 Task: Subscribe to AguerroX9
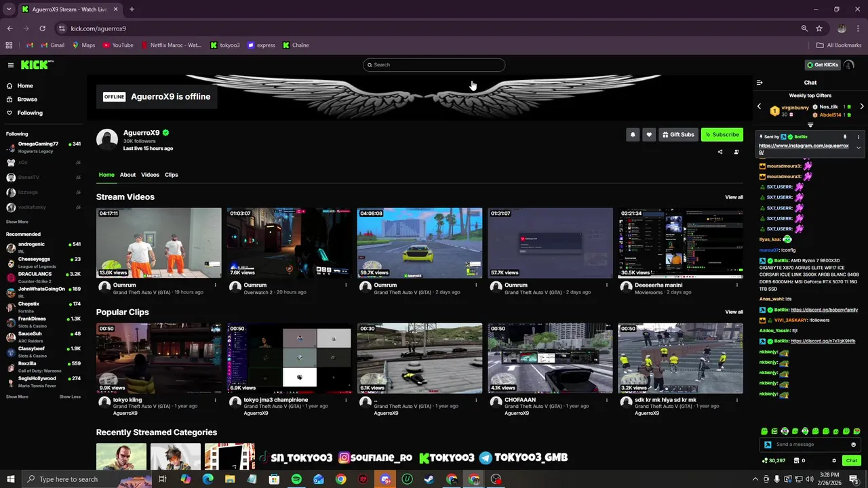pyautogui.click(x=722, y=134)
